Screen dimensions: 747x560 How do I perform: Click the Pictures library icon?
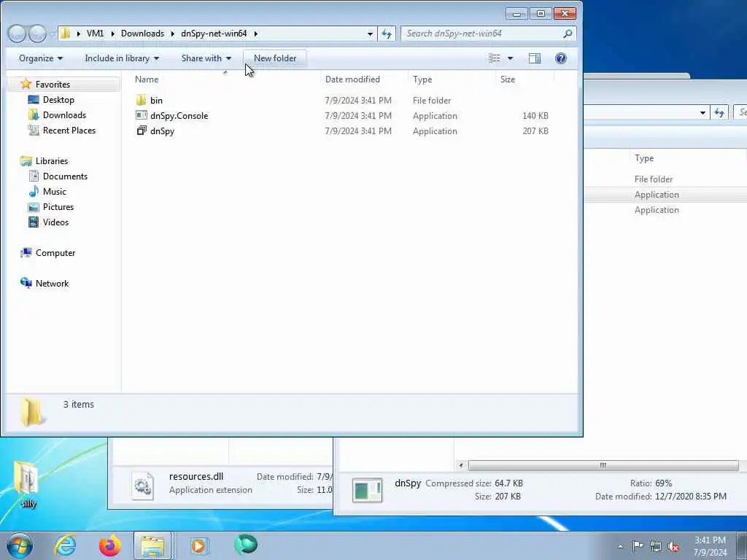click(x=34, y=206)
